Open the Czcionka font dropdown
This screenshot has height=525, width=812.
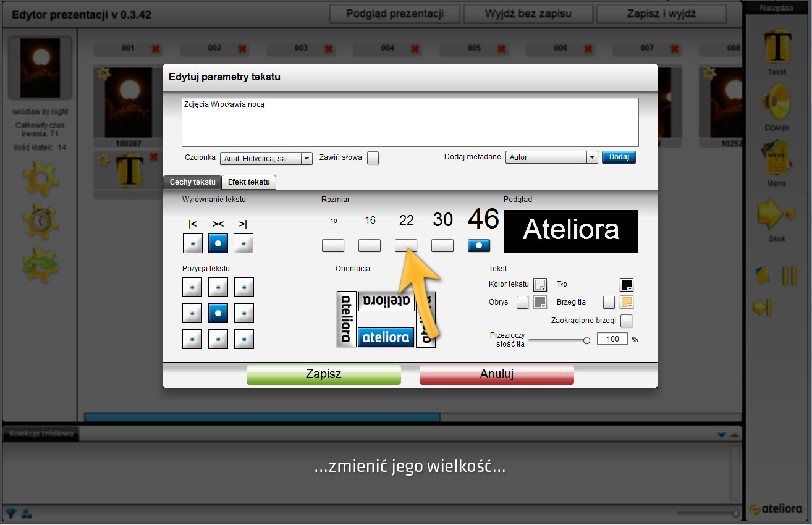[266, 158]
